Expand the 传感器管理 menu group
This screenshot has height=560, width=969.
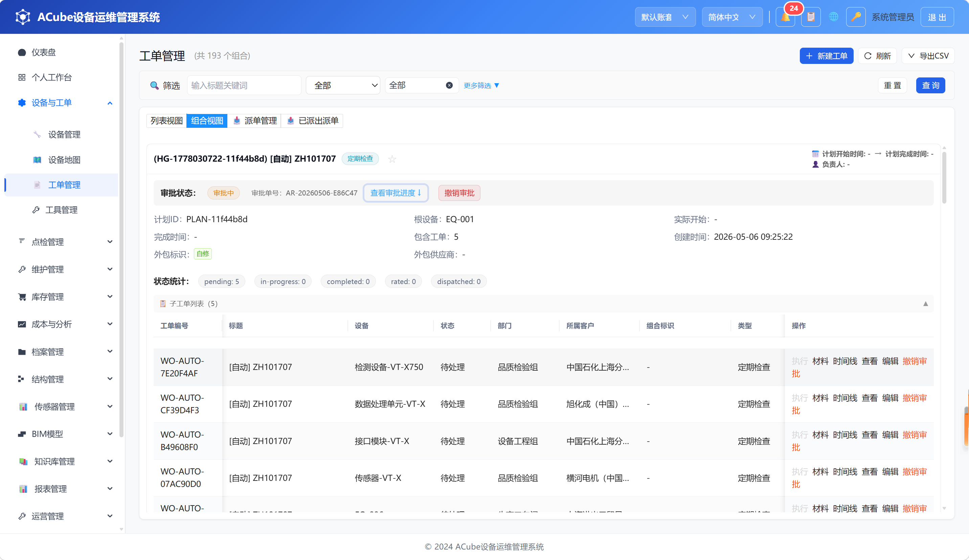click(62, 407)
